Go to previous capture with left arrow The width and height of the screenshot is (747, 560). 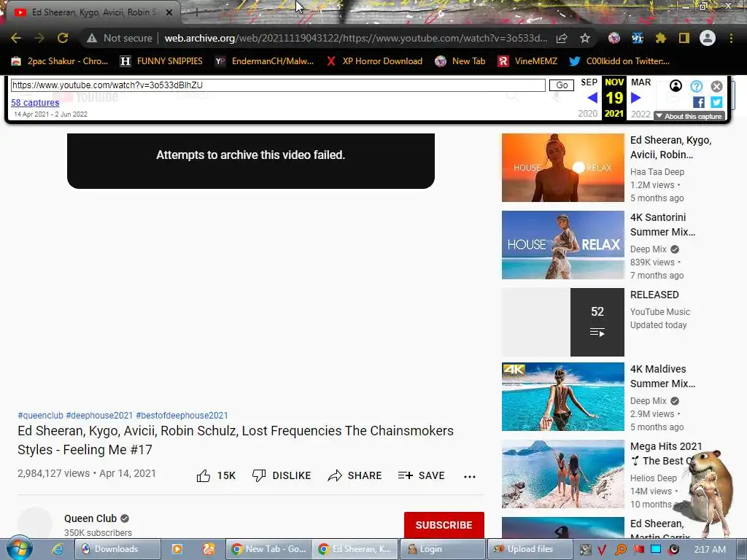[x=592, y=98]
